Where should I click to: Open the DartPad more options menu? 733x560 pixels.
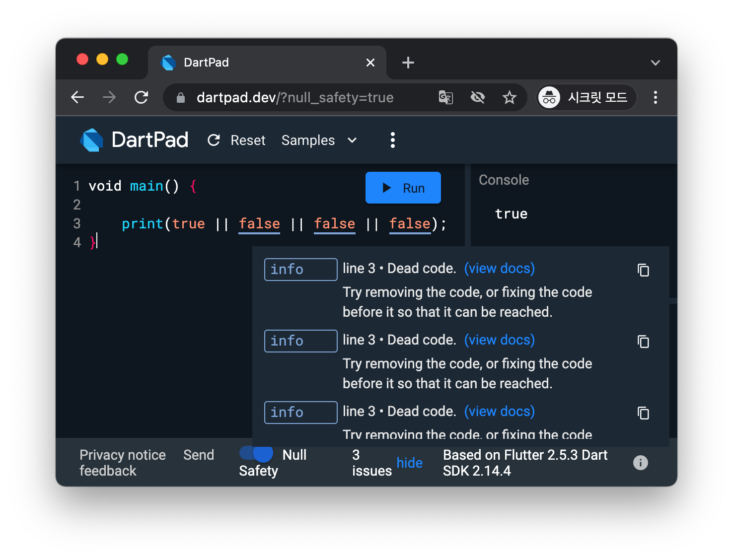tap(393, 140)
